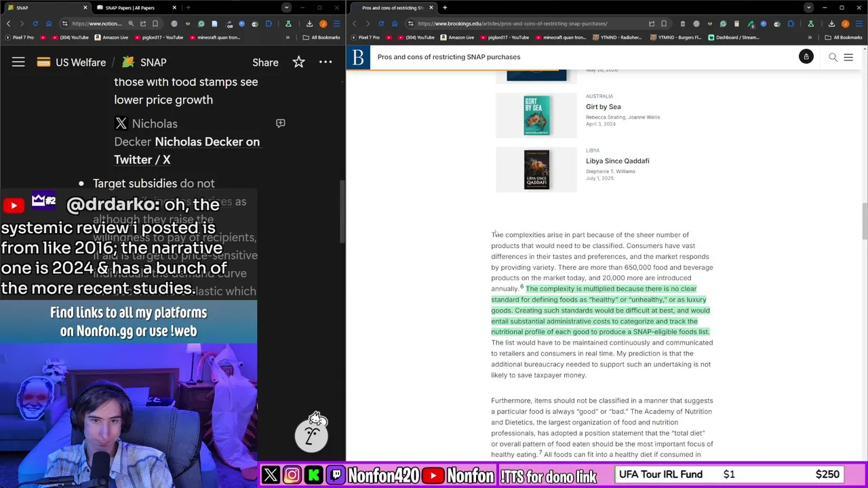Open Downloads in the left browser
The width and height of the screenshot is (868, 488).
click(310, 24)
